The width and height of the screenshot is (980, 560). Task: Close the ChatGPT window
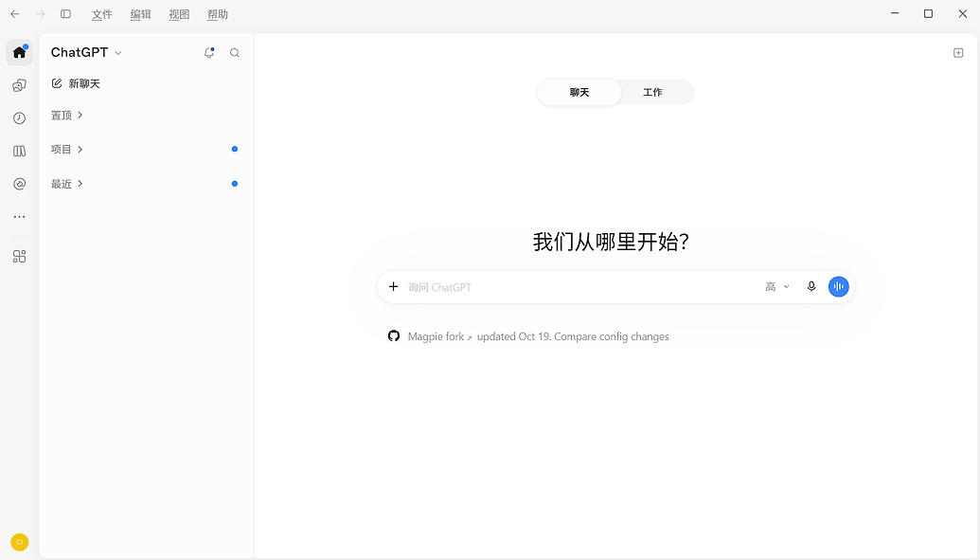(963, 14)
